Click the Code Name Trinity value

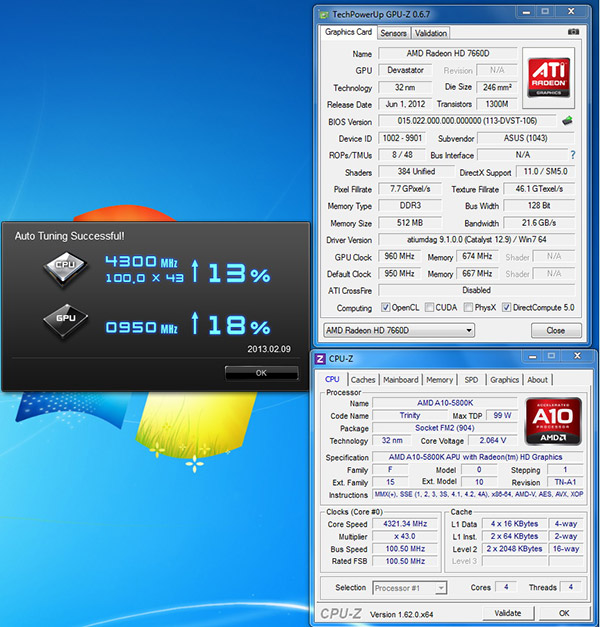coord(410,415)
